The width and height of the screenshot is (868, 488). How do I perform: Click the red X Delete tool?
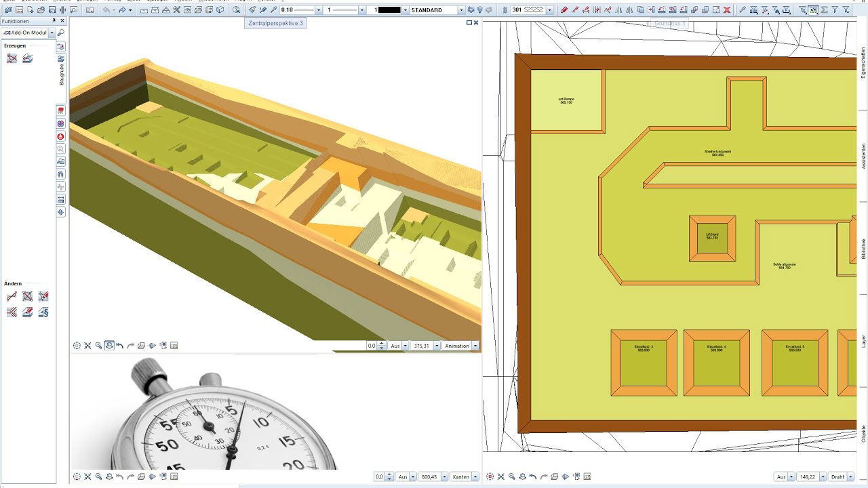click(727, 10)
